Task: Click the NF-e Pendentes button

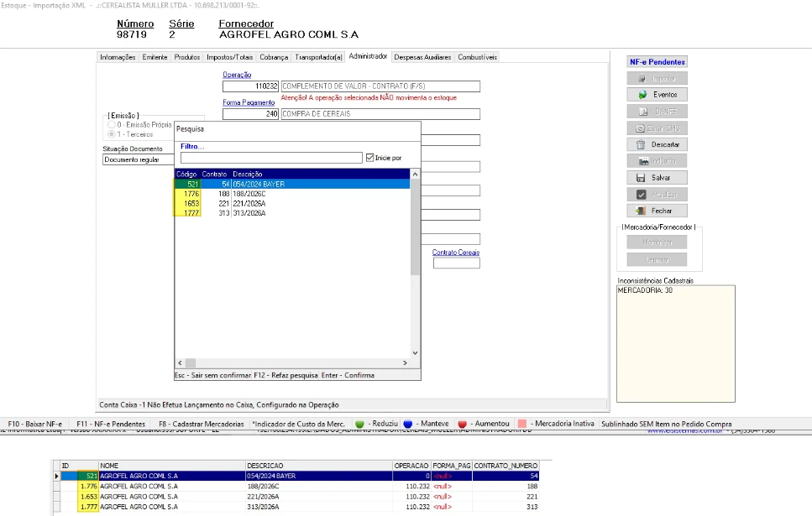Action: (x=657, y=61)
